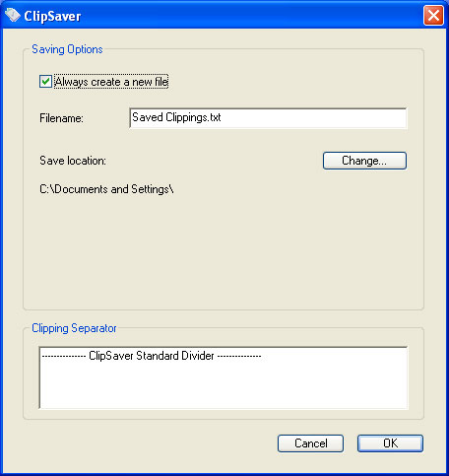Click the Filename label
449x476 pixels.
(61, 118)
